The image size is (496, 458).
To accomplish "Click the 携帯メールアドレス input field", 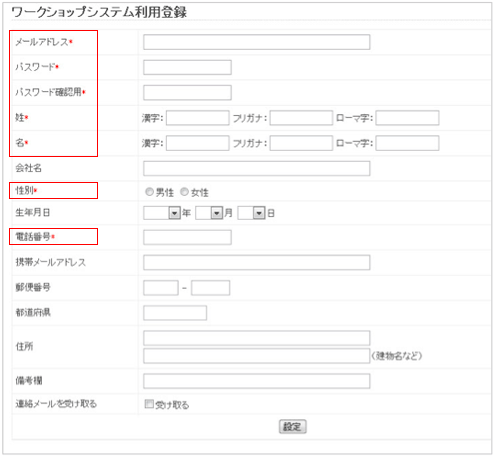I will [256, 262].
